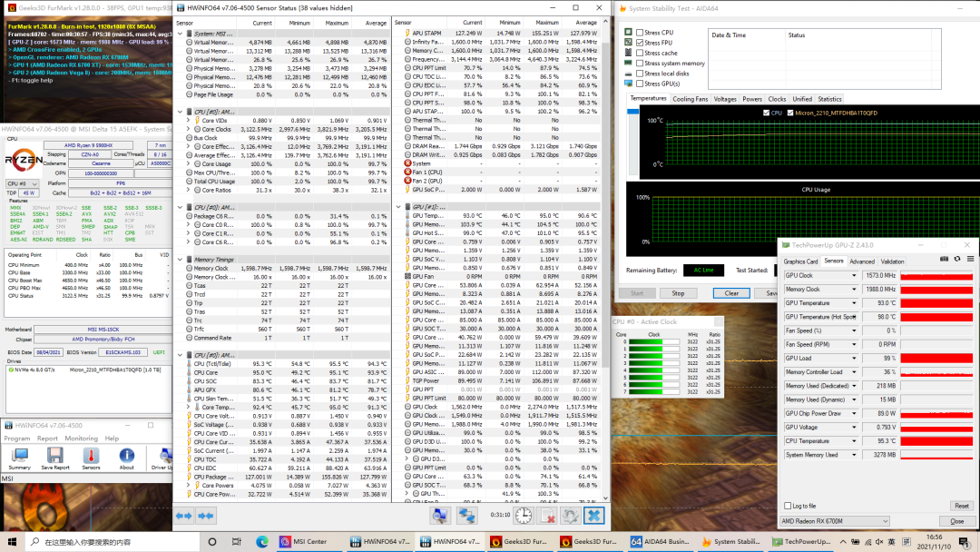
Task: Click the Save Report floppy icon
Action: click(x=55, y=458)
